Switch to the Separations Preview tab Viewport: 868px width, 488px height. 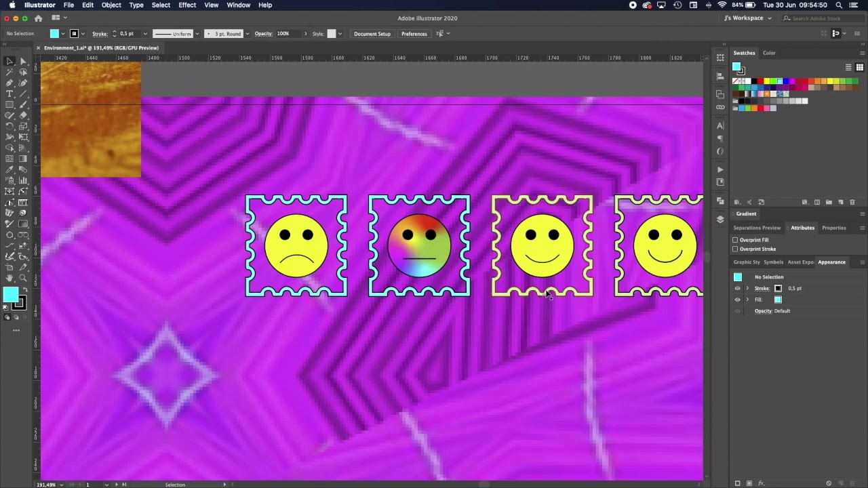tap(757, 228)
